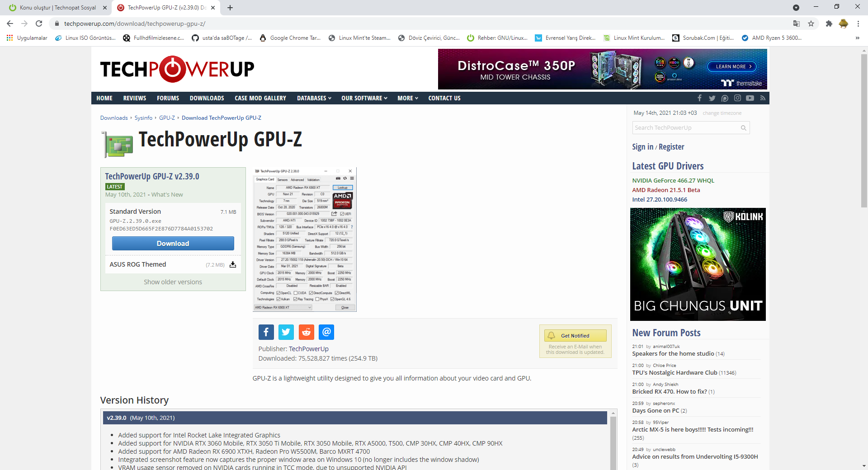Click the GPU-Z screenshot thumbnail
This screenshot has height=470, width=868.
click(x=305, y=240)
